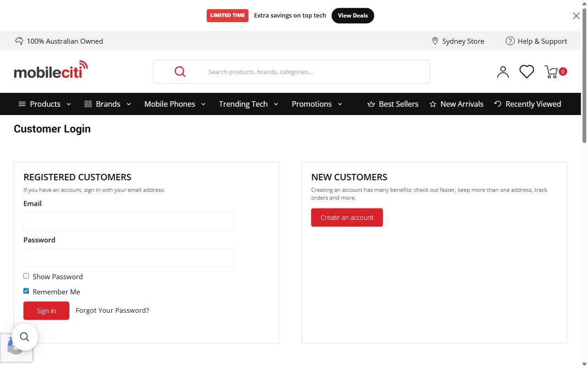Open the Best Sellers menu item

pos(393,104)
